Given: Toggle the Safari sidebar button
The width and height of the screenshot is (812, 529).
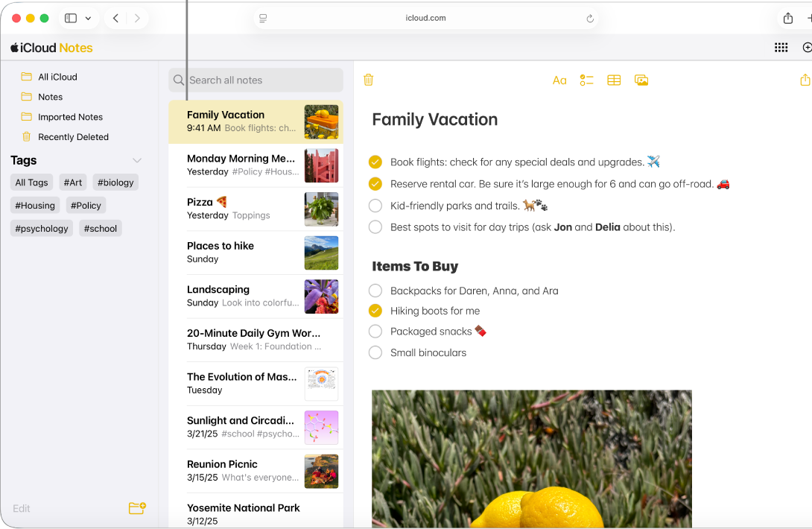Looking at the screenshot, I should [x=71, y=18].
